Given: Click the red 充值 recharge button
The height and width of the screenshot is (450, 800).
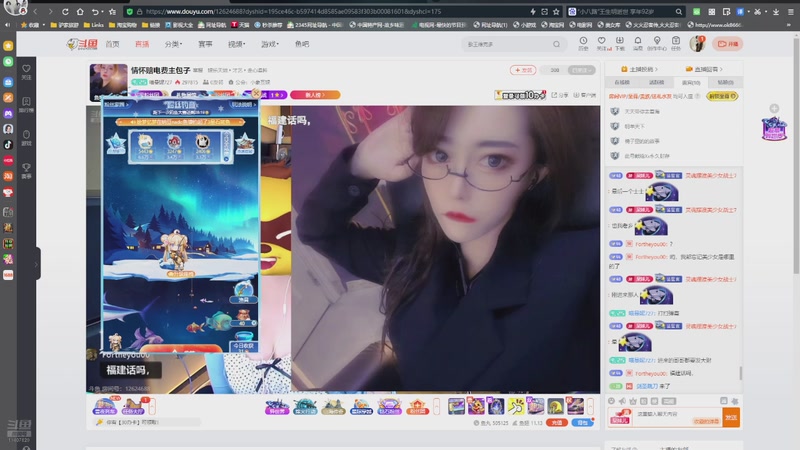Looking at the screenshot, I should [557, 423].
